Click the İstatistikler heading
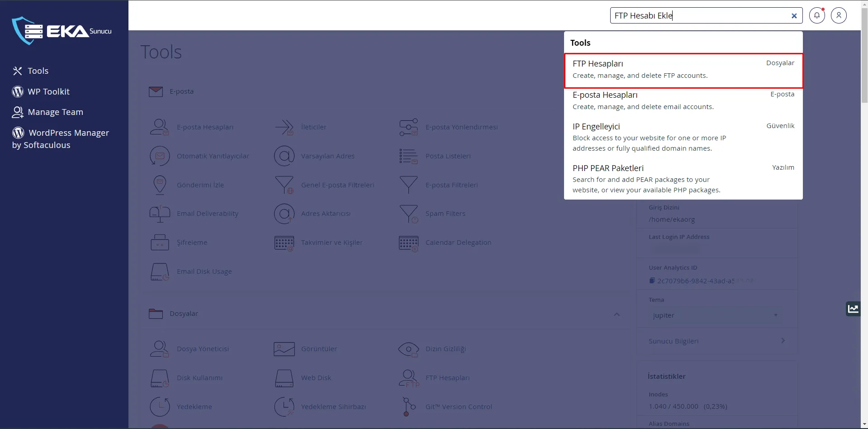This screenshot has height=429, width=868. (666, 376)
